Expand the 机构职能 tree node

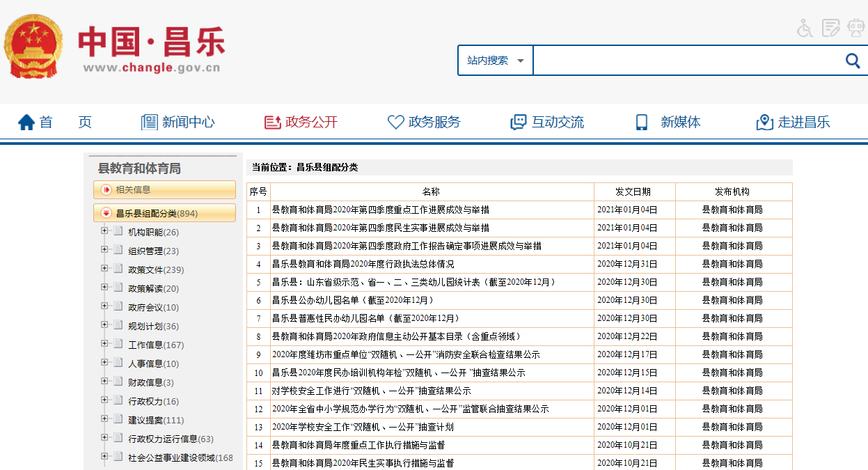(x=104, y=231)
